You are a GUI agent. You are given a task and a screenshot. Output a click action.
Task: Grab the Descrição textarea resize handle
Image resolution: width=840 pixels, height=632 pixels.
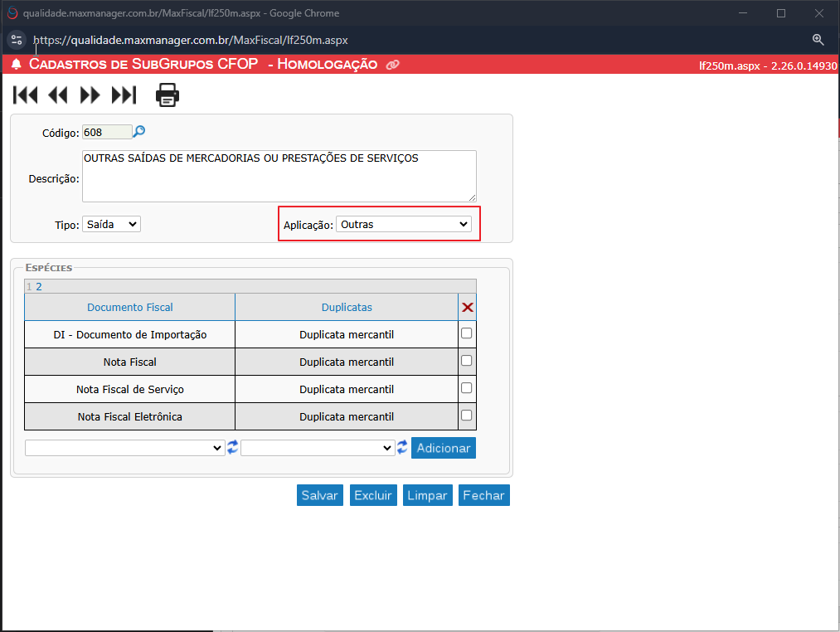pos(472,197)
